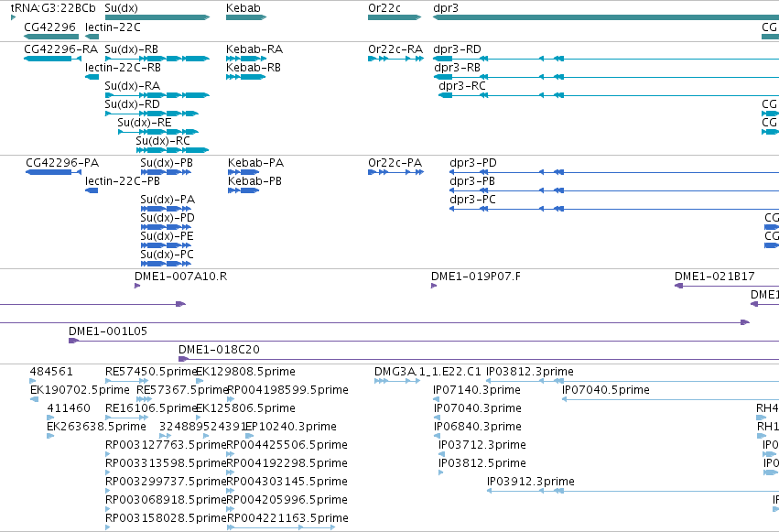The height and width of the screenshot is (532, 779).
Task: Select EST IP03812.3prime
Action: pos(633,381)
